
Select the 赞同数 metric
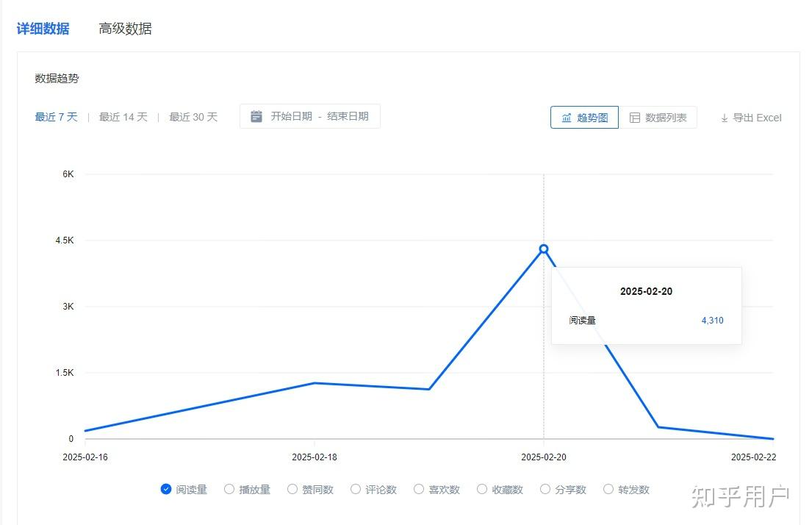tap(292, 489)
